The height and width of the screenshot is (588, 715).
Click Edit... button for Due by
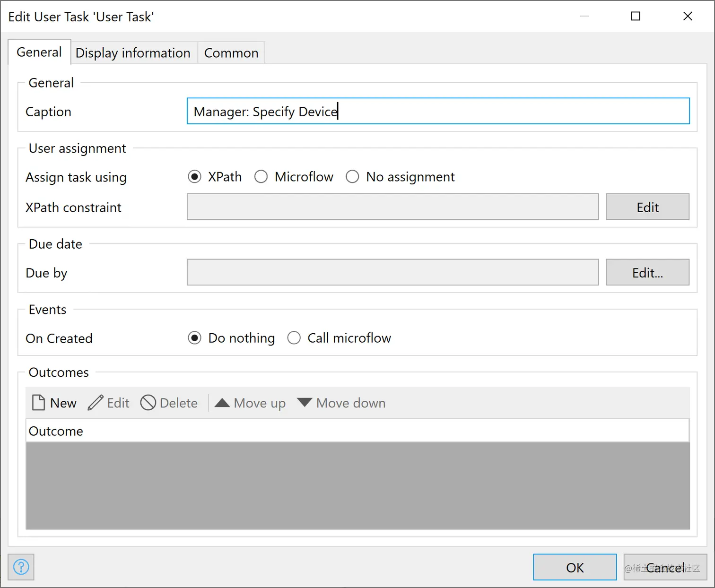tap(647, 272)
